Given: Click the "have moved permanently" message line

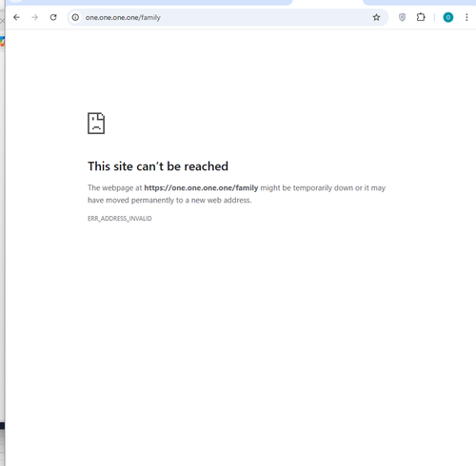Looking at the screenshot, I should coord(169,201).
